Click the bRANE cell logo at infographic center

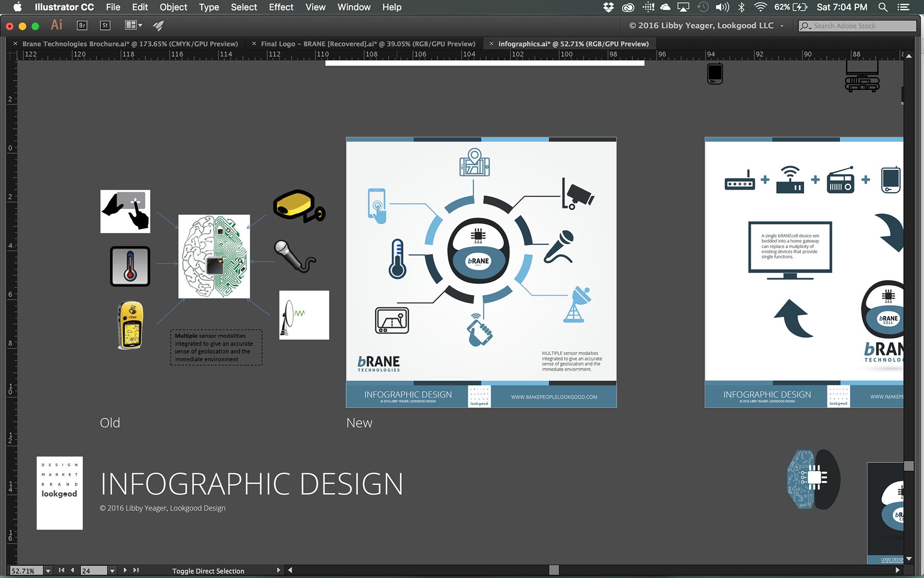[x=478, y=250]
